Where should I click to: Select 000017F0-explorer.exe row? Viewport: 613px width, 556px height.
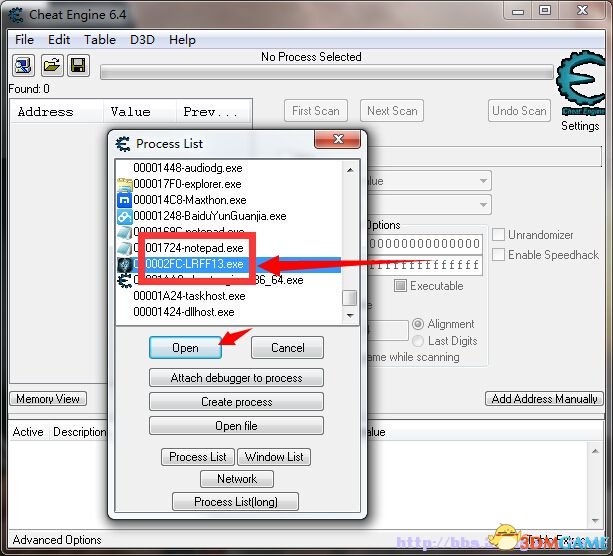tap(229, 184)
